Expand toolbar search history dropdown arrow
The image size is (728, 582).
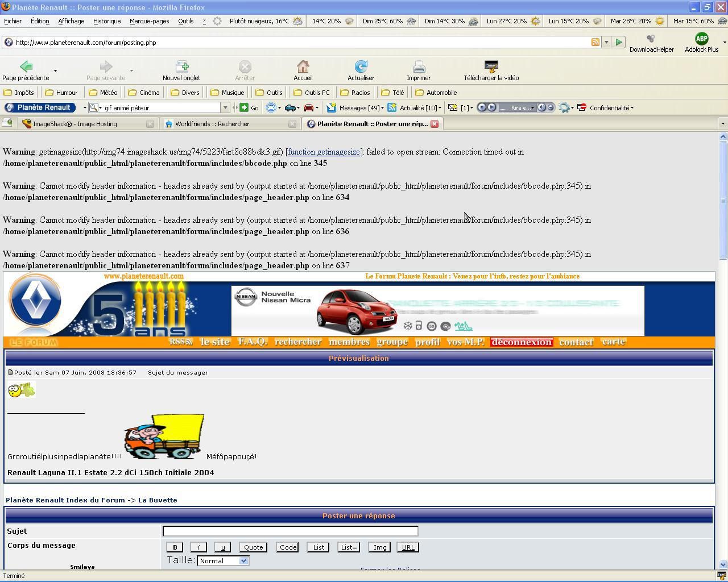click(225, 107)
